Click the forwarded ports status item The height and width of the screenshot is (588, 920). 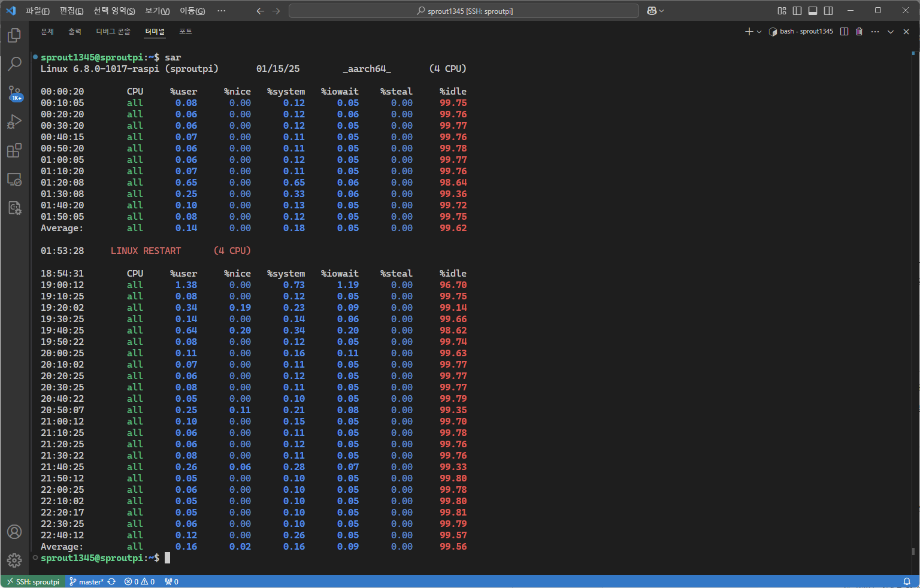tap(171, 581)
